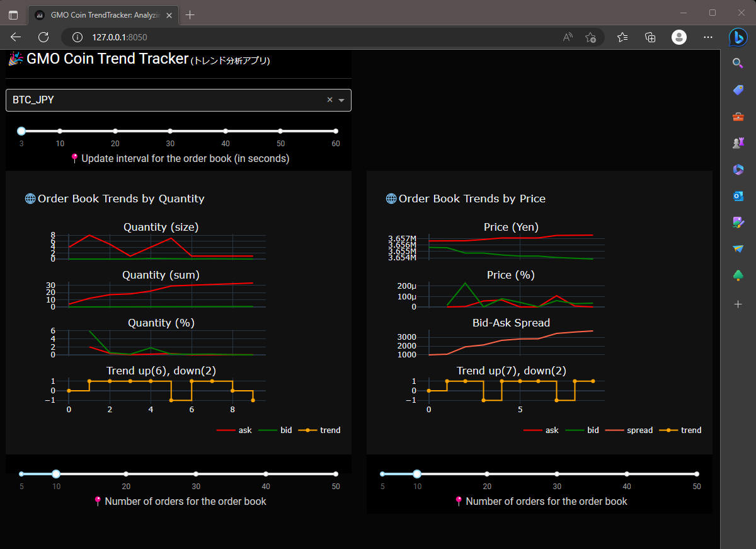This screenshot has width=756, height=549.
Task: Click the site information icon in address bar
Action: pos(77,37)
